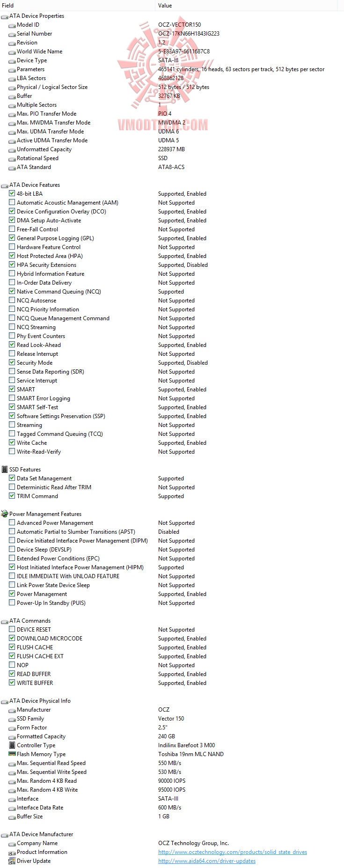344x868 pixels.
Task: Select the value ATA8-ACS
Action: [171, 167]
